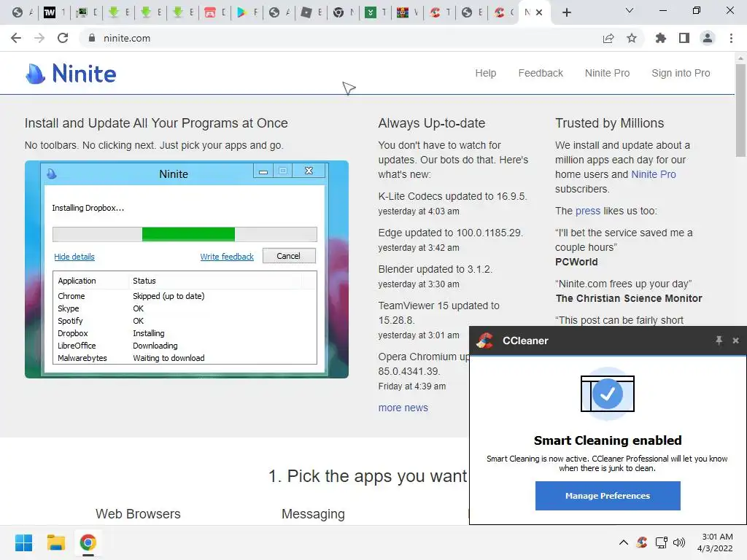Click The Christian Science Monitor text
This screenshot has height=560, width=747.
click(629, 298)
